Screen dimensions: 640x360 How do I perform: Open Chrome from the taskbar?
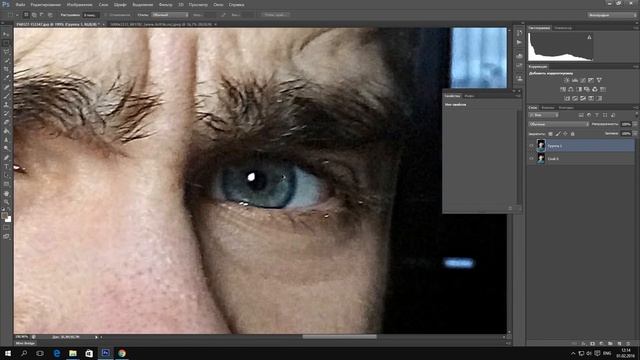click(122, 353)
